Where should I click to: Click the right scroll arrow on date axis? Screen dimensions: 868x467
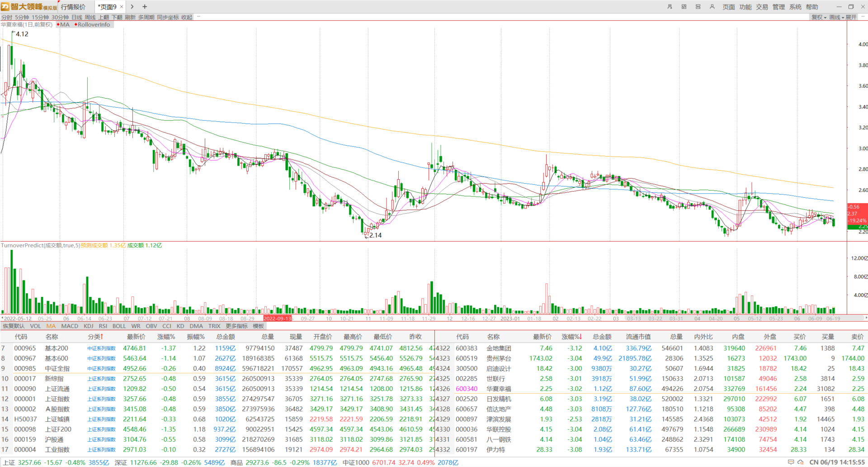pyautogui.click(x=866, y=318)
